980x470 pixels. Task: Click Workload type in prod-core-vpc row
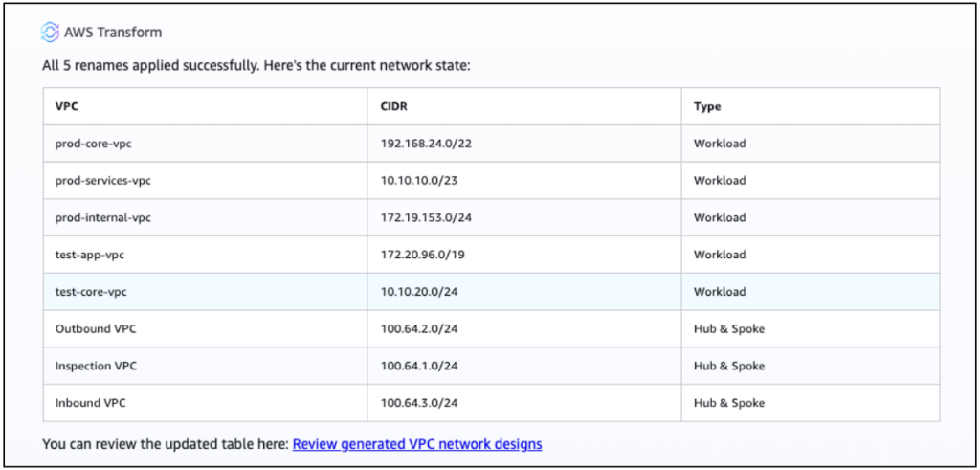pos(720,144)
